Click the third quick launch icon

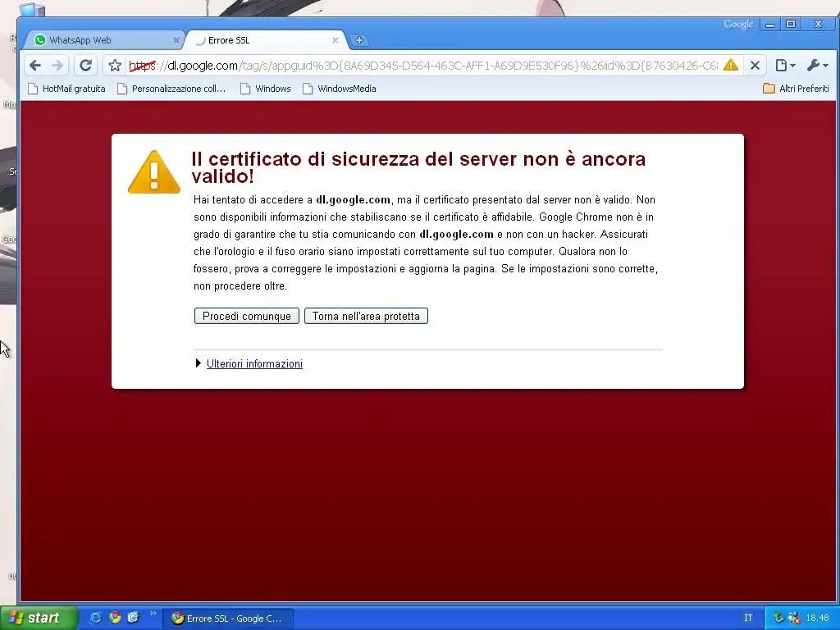pyautogui.click(x=133, y=618)
